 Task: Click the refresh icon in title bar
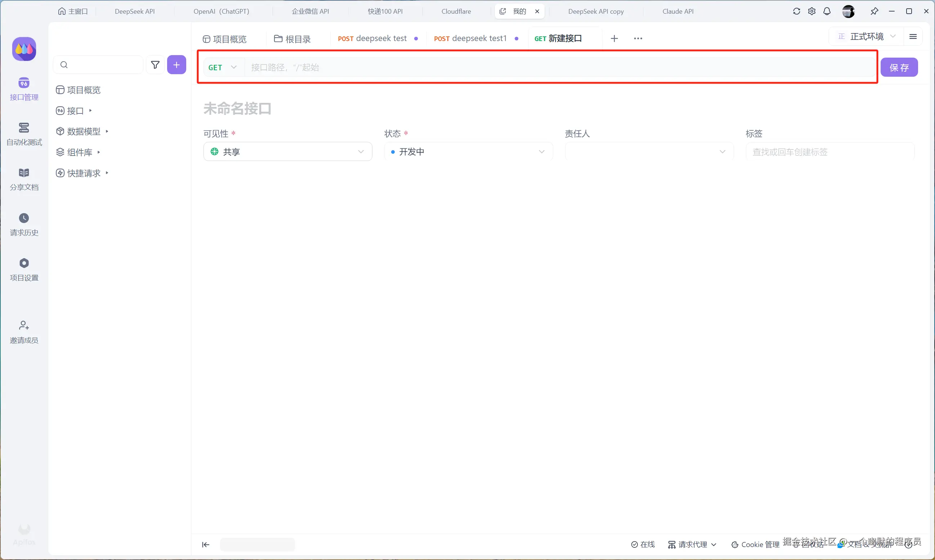[x=796, y=11]
